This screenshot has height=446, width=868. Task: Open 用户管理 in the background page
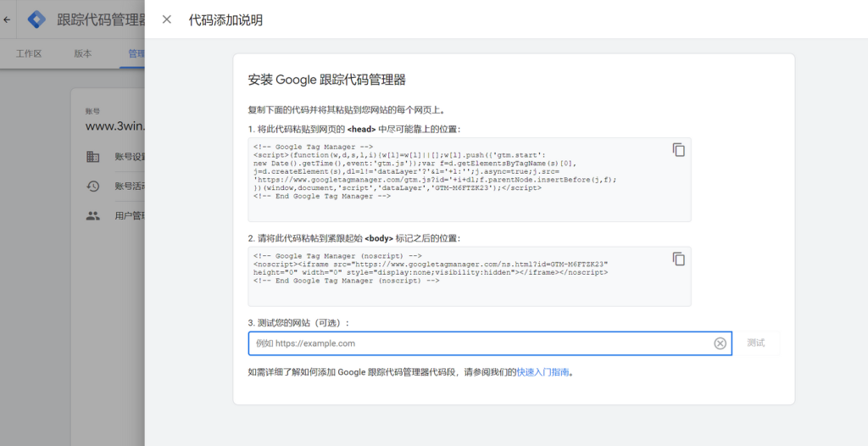click(130, 215)
